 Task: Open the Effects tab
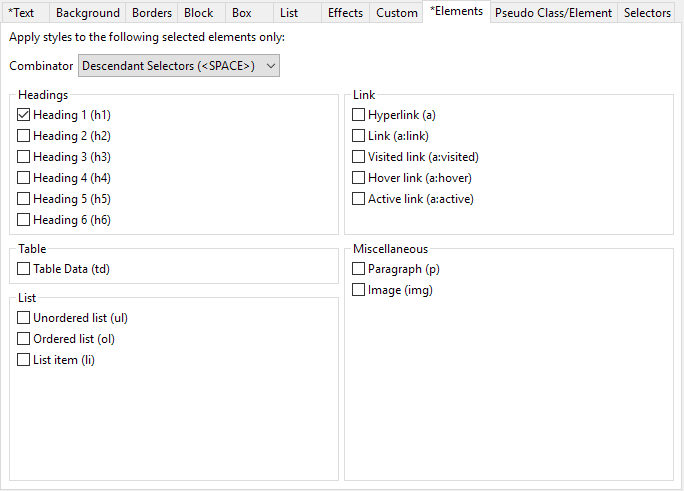point(345,13)
